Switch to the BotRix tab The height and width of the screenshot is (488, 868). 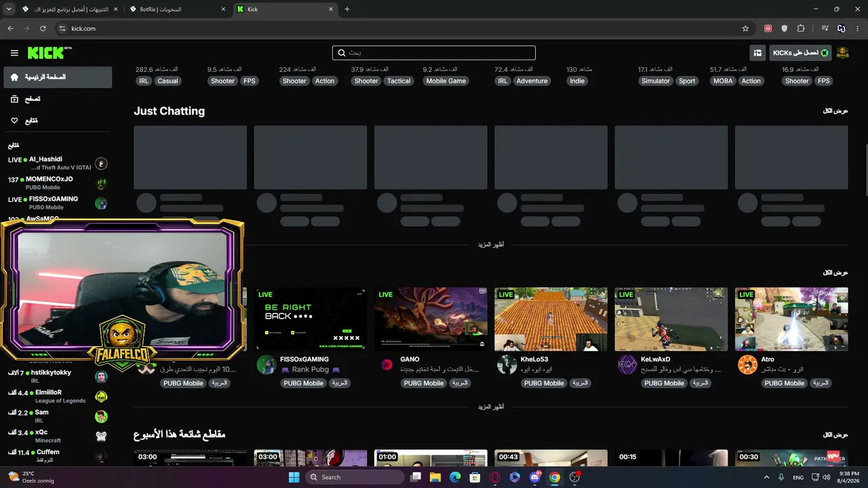point(176,9)
